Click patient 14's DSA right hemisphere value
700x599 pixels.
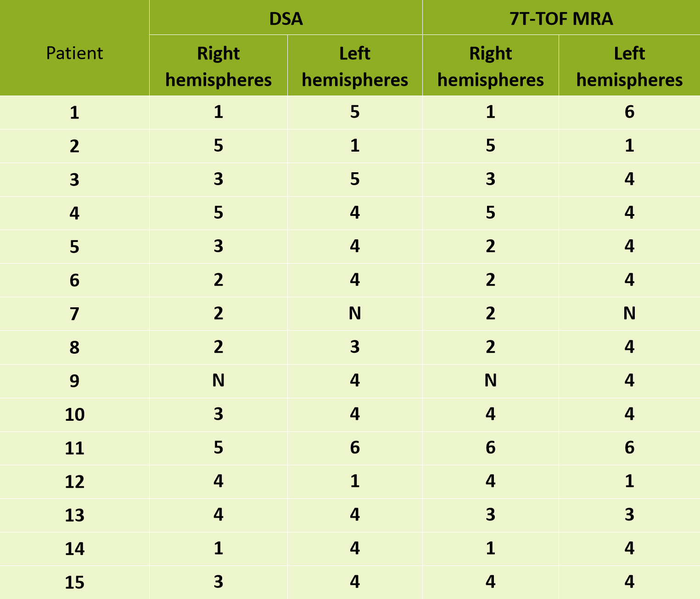point(218,548)
